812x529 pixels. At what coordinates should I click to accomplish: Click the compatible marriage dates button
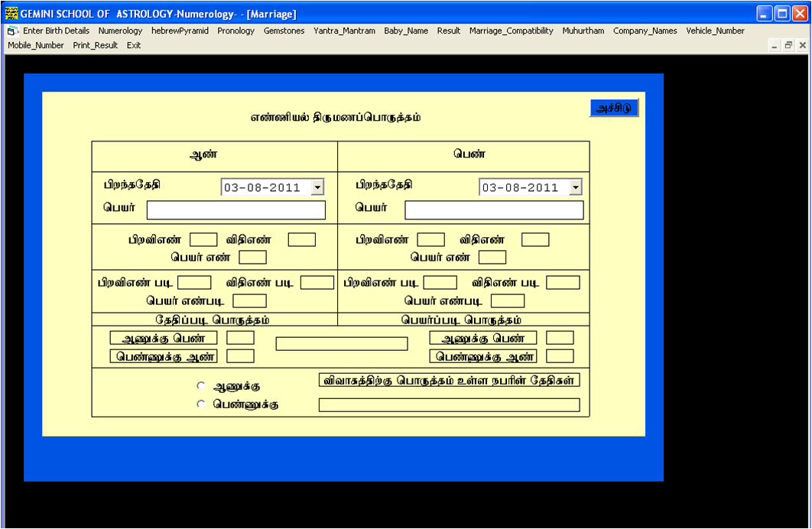[x=449, y=380]
